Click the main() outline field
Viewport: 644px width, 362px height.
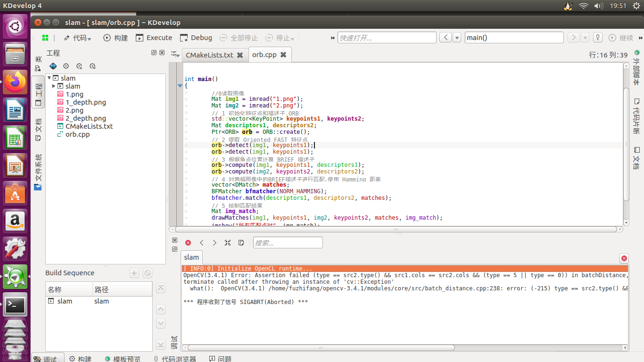pyautogui.click(x=514, y=38)
